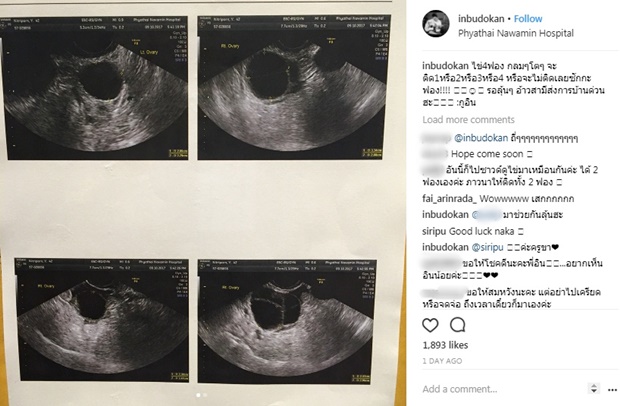Click the speech bubble comment icon
This screenshot has width=620, height=406.
pos(457,325)
